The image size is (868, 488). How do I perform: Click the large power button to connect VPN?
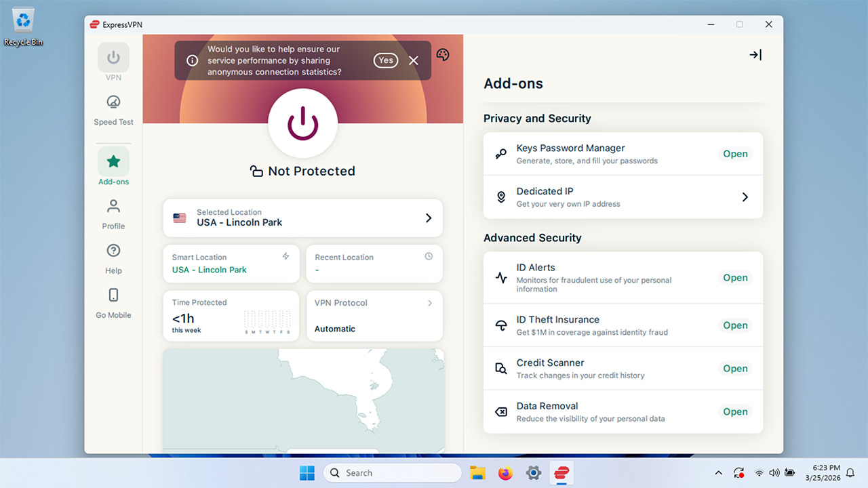point(302,124)
